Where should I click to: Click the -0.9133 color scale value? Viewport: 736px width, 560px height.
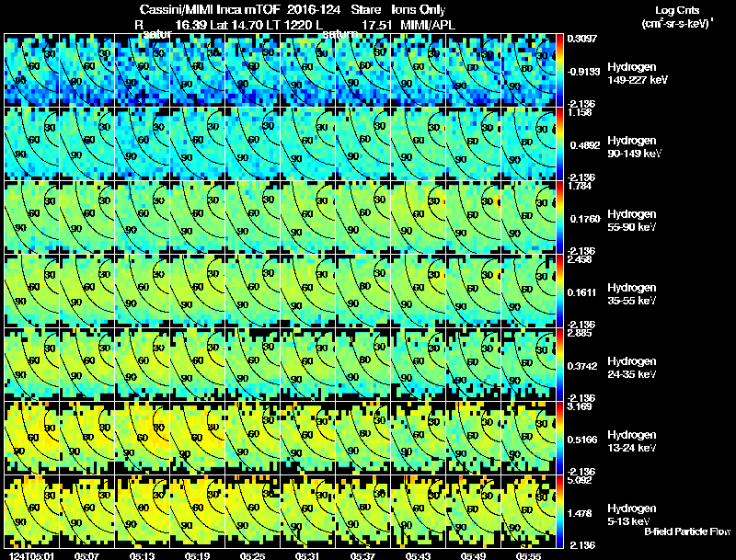pyautogui.click(x=584, y=72)
